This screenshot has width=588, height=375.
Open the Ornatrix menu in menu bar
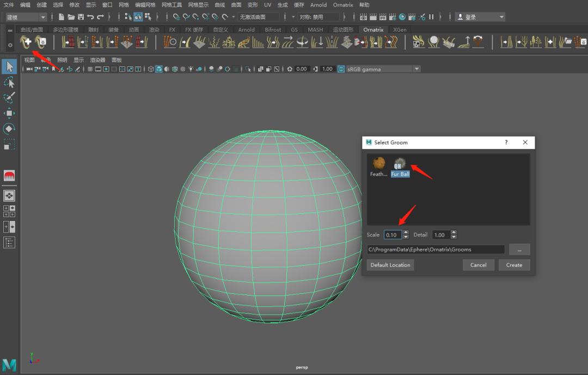pyautogui.click(x=343, y=5)
